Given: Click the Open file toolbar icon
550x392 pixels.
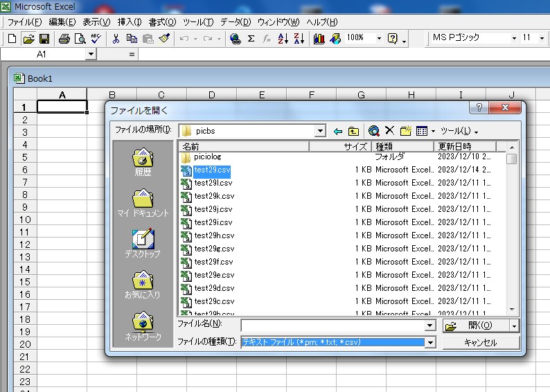Looking at the screenshot, I should point(29,39).
